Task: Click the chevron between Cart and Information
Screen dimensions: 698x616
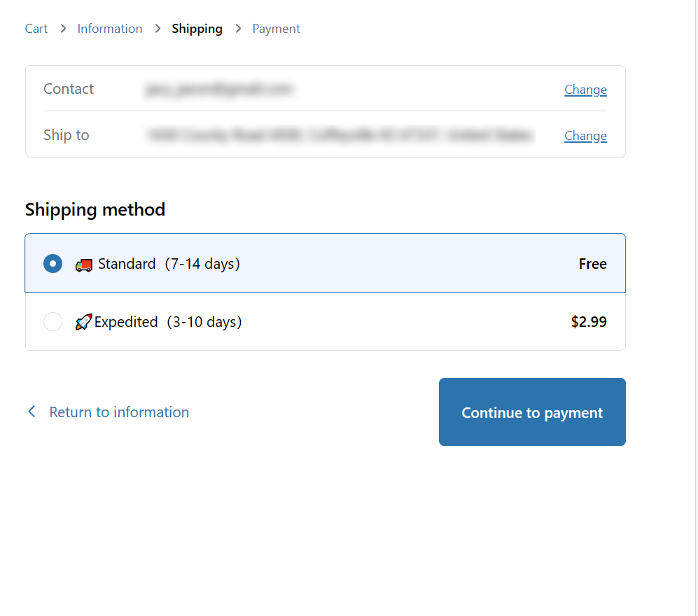Action: (63, 29)
